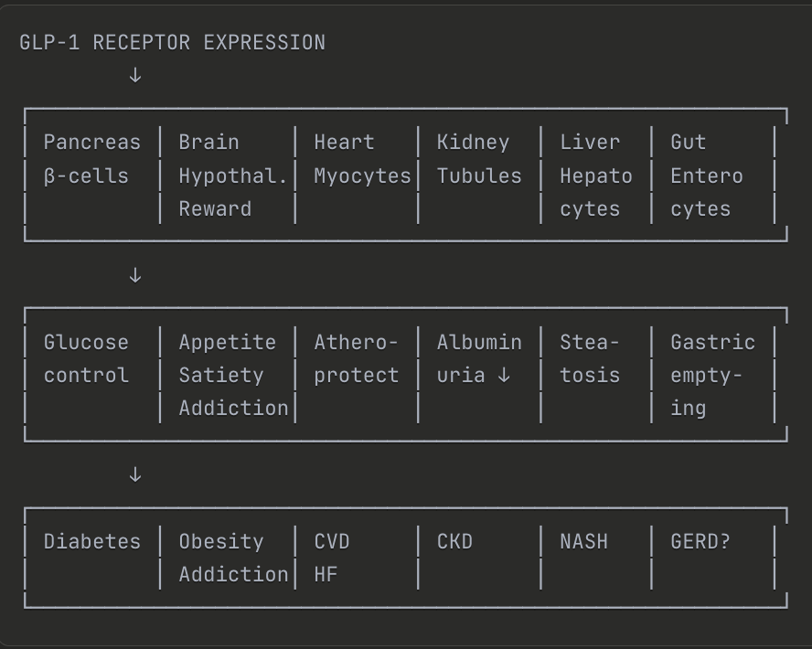Click the Liver column label
Viewport: 812px width, 649px height.
click(x=590, y=143)
